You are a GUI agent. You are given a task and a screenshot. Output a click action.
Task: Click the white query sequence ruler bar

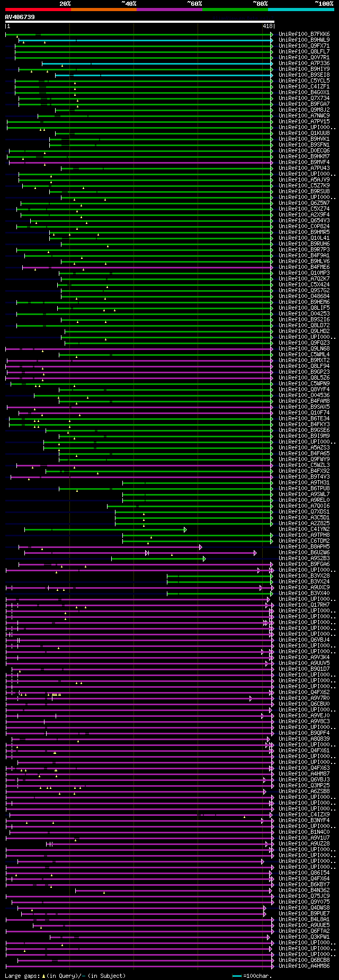pos(139,22)
